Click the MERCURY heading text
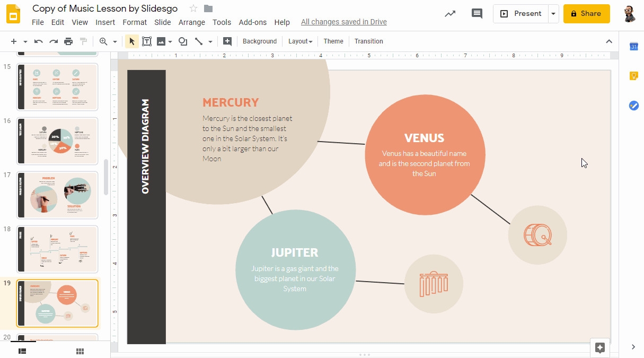 (x=231, y=102)
